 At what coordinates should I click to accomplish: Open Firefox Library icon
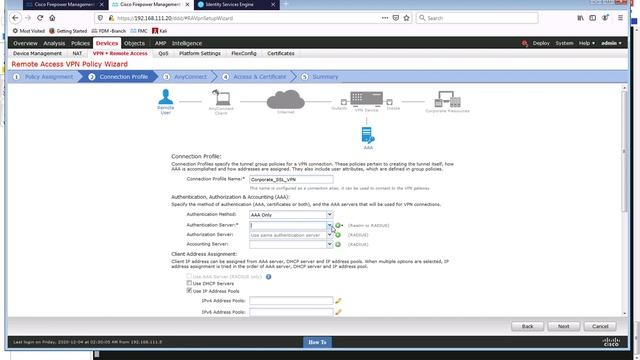point(580,18)
